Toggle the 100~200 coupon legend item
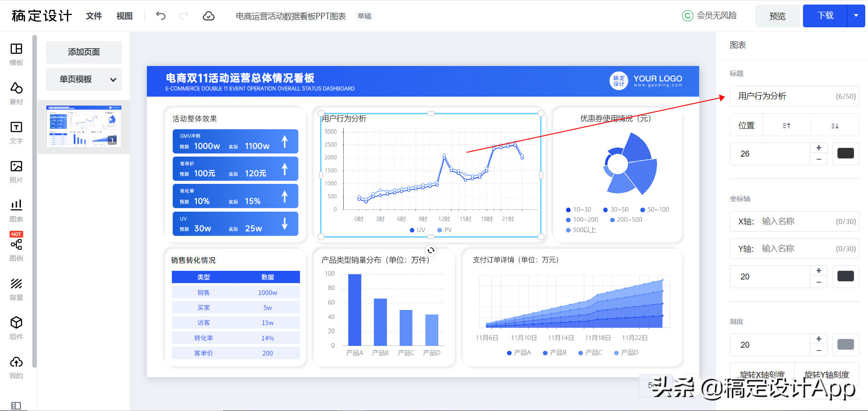Viewport: 868px width, 411px height. [582, 219]
